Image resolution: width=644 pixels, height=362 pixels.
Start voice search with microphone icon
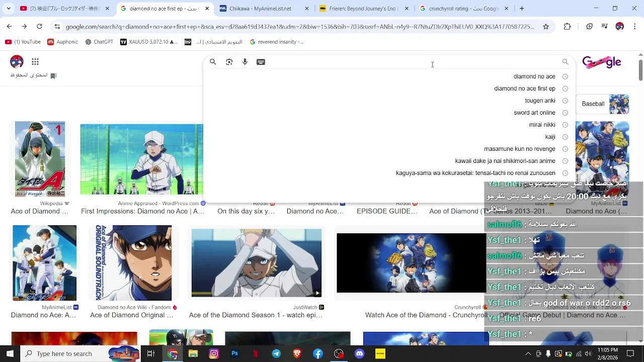pos(245,62)
